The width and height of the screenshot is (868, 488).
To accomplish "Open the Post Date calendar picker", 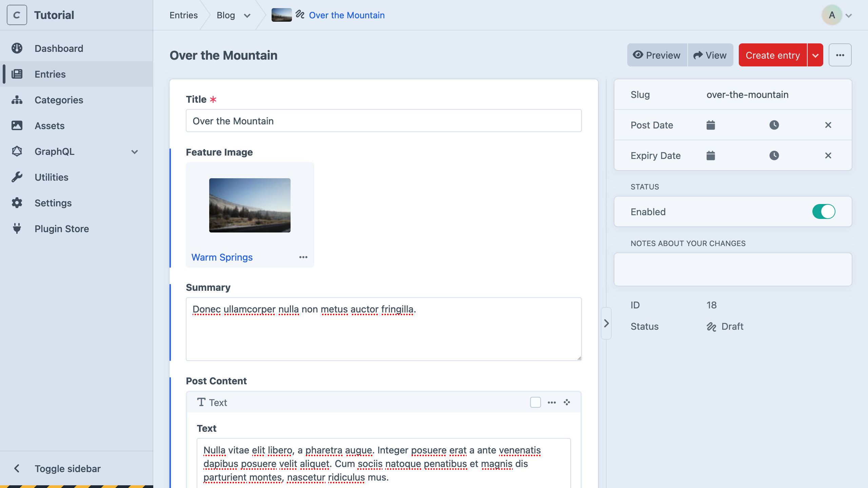I will tap(710, 125).
